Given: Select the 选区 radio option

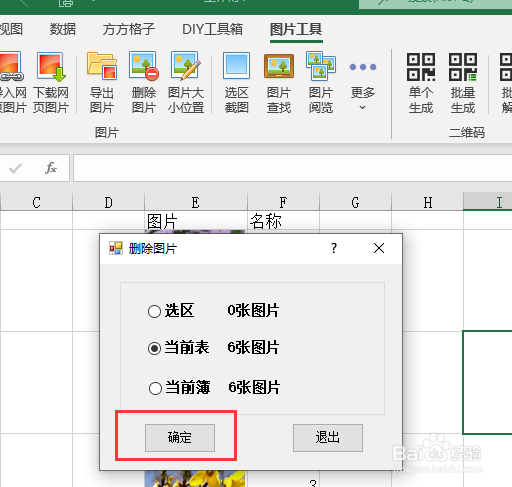Looking at the screenshot, I should [x=155, y=311].
